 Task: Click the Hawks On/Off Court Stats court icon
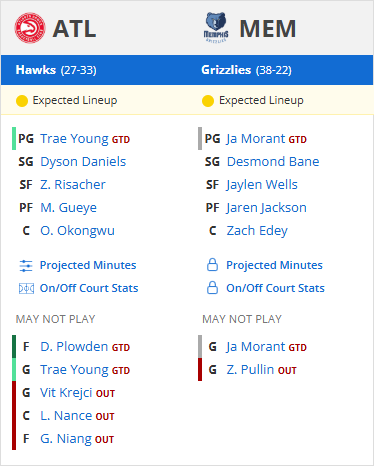(x=26, y=288)
